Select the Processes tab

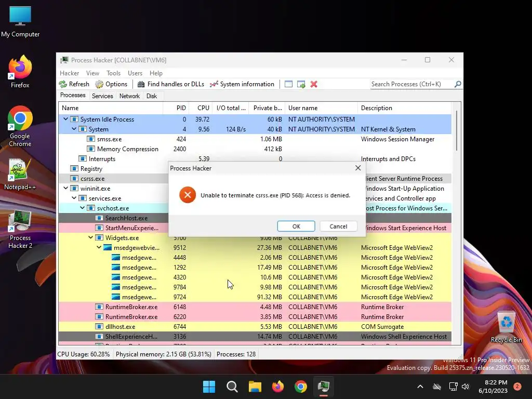[x=73, y=96]
